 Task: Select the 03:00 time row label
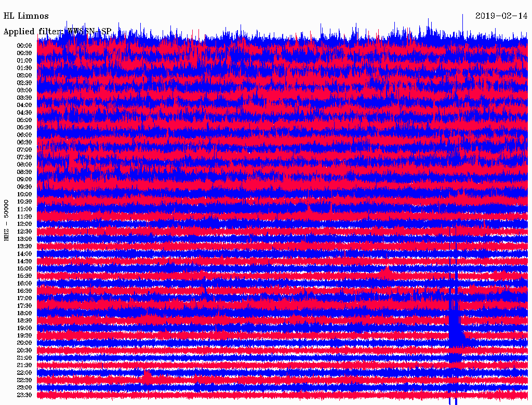click(24, 90)
